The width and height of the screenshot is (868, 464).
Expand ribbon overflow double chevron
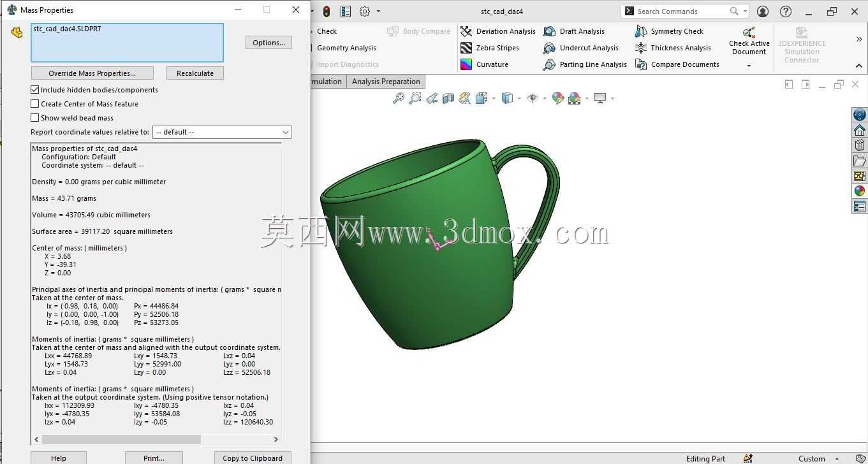tap(858, 40)
